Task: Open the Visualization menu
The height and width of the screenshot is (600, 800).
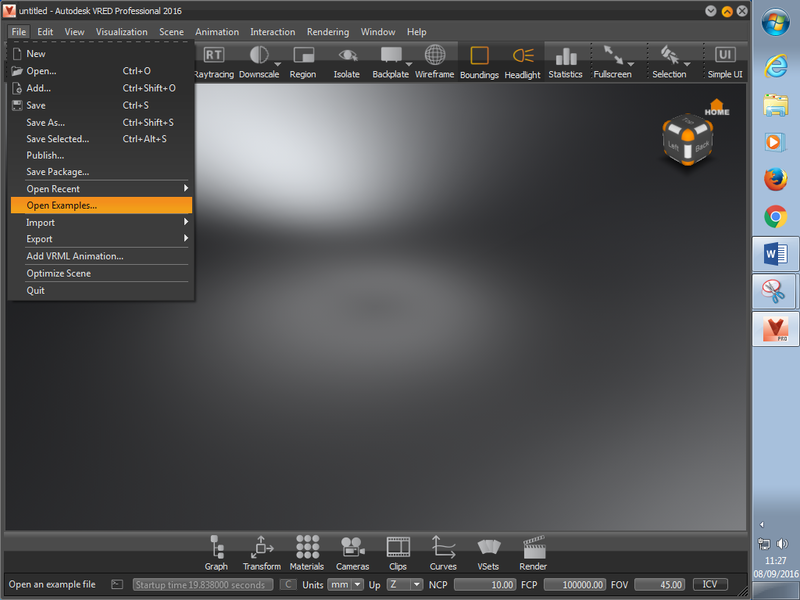Action: [x=121, y=32]
